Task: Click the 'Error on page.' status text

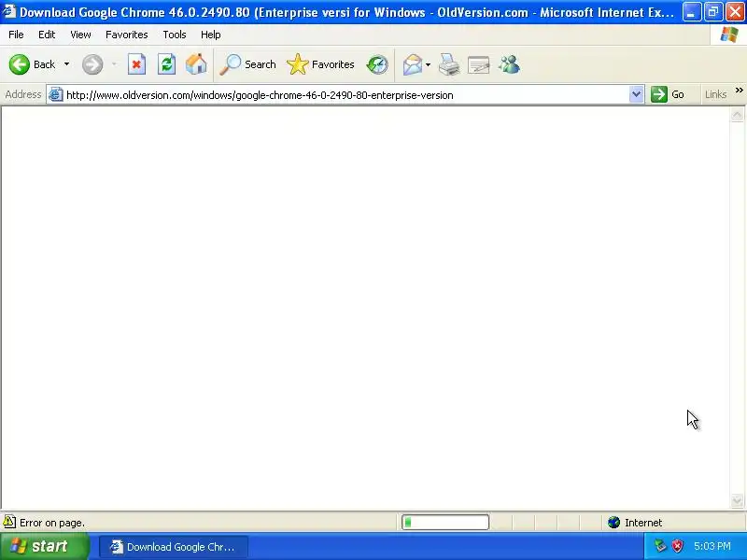Action: 52,523
